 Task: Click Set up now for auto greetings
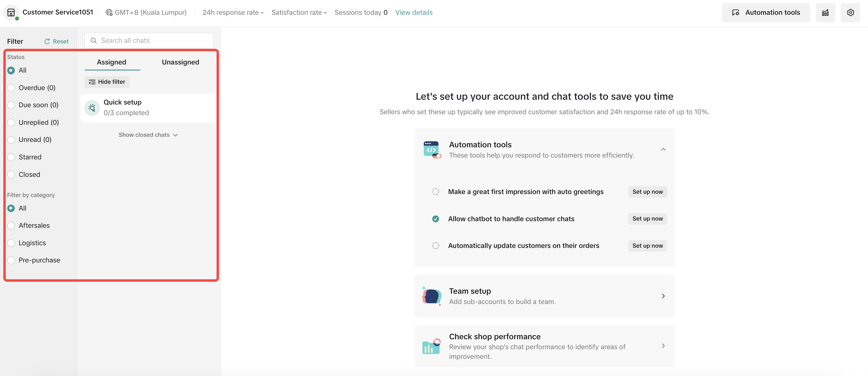coord(647,192)
